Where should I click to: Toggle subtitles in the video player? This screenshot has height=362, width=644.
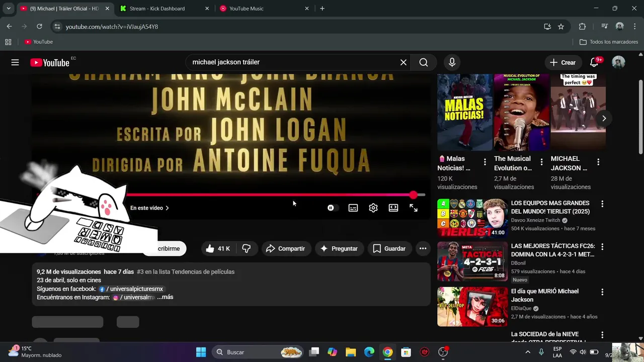(353, 208)
